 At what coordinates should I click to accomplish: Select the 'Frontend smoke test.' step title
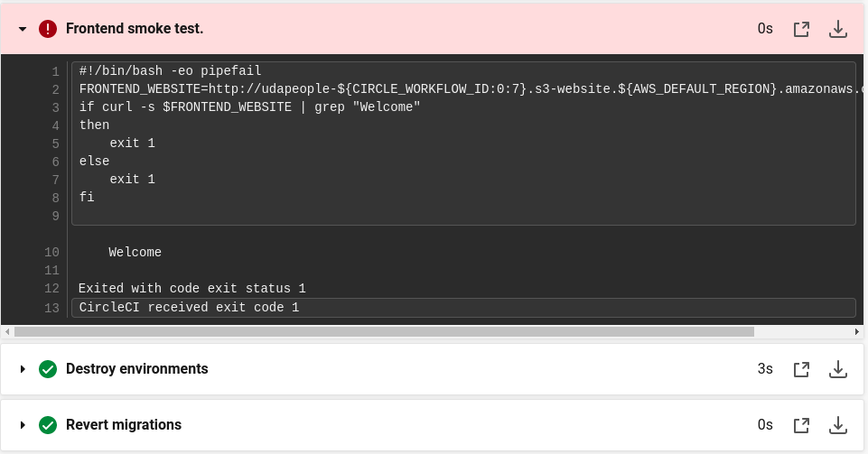pyautogui.click(x=135, y=29)
